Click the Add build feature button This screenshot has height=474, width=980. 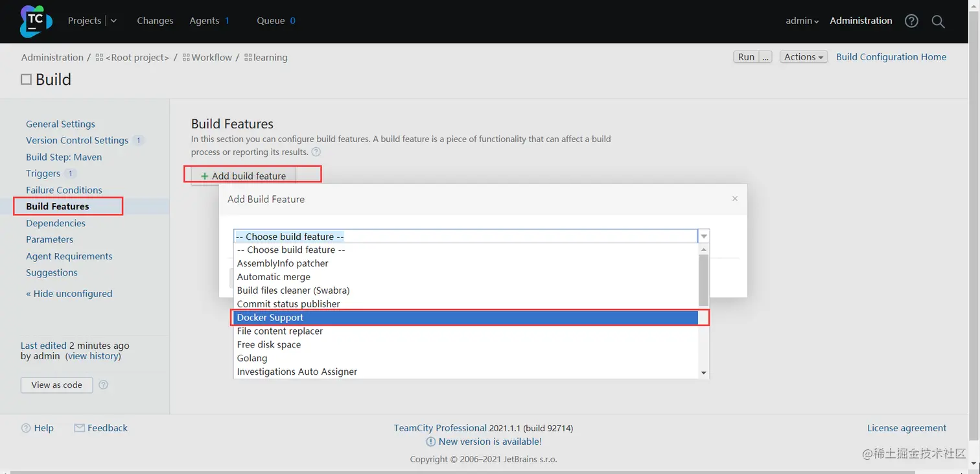click(243, 176)
